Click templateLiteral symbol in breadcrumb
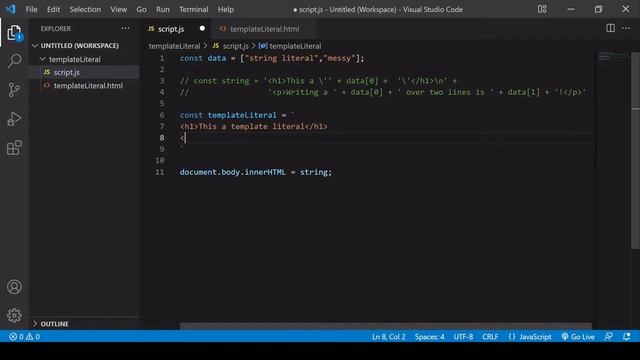This screenshot has height=360, width=640. [290, 46]
